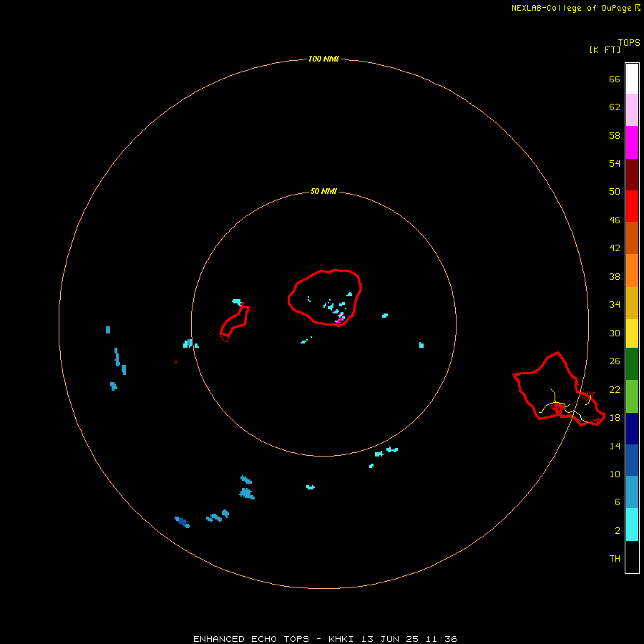
Task: Select the dark green legend swatch
Action: point(632,364)
